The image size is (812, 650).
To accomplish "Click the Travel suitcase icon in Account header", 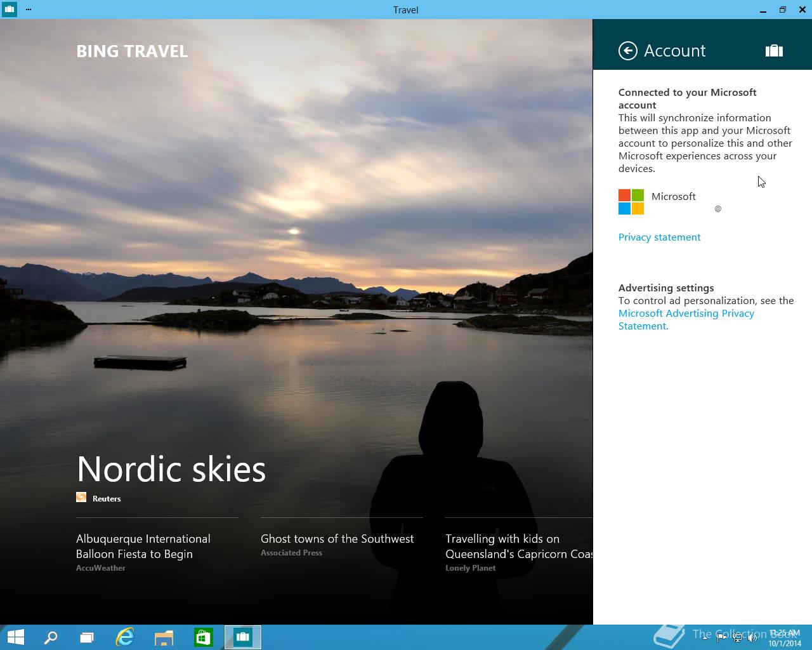I will point(774,51).
